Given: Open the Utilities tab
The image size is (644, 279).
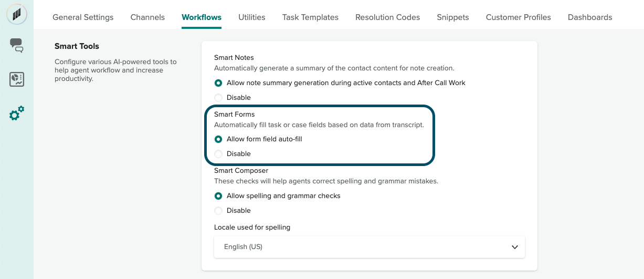Looking at the screenshot, I should (x=251, y=17).
